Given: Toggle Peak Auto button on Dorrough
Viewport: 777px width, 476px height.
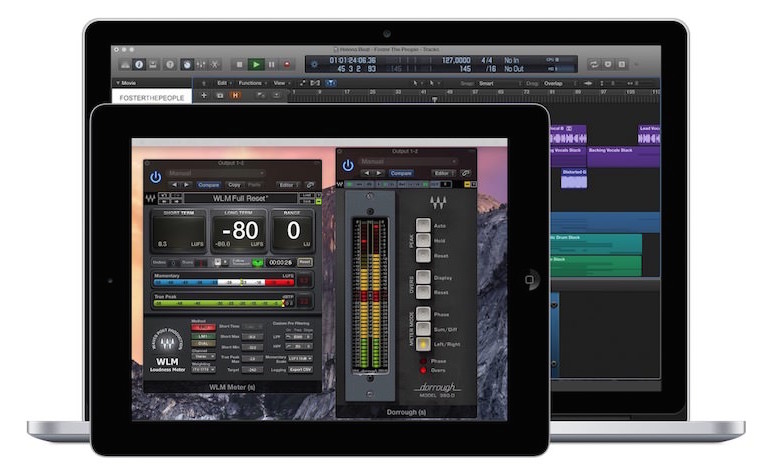Looking at the screenshot, I should pos(423,225).
